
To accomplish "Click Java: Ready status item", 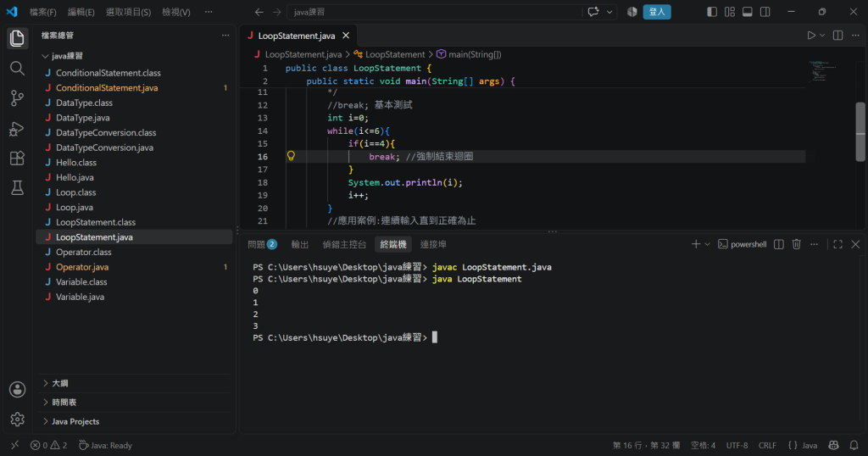I will [105, 446].
